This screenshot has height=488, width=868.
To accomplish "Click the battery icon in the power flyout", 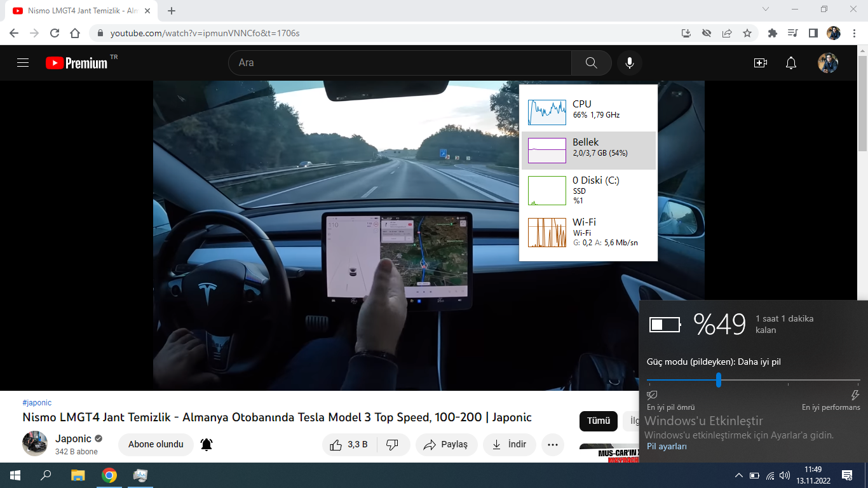I will pyautogui.click(x=665, y=325).
